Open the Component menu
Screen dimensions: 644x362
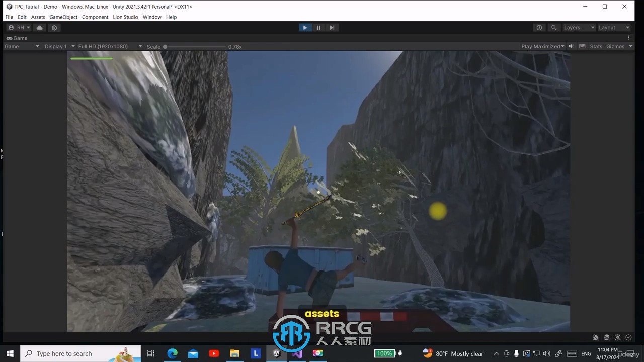pos(95,17)
